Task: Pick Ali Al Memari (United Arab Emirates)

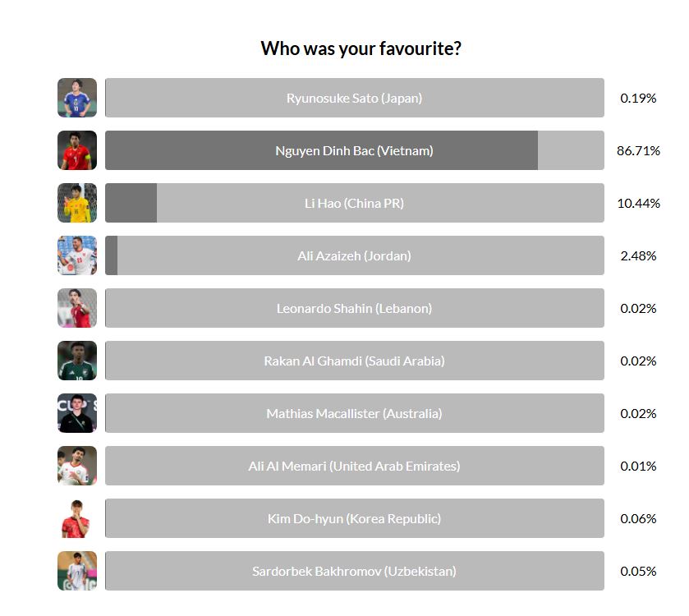Action: (354, 466)
